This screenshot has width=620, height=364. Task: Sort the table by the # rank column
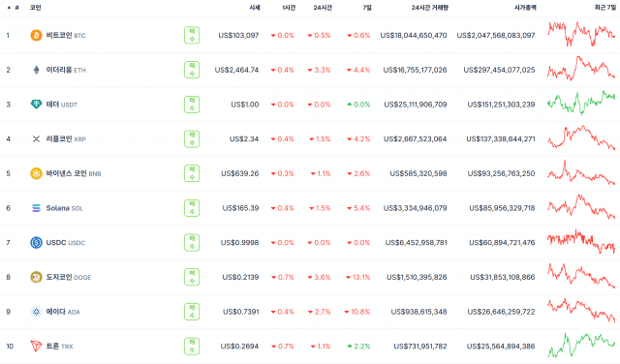click(14, 8)
